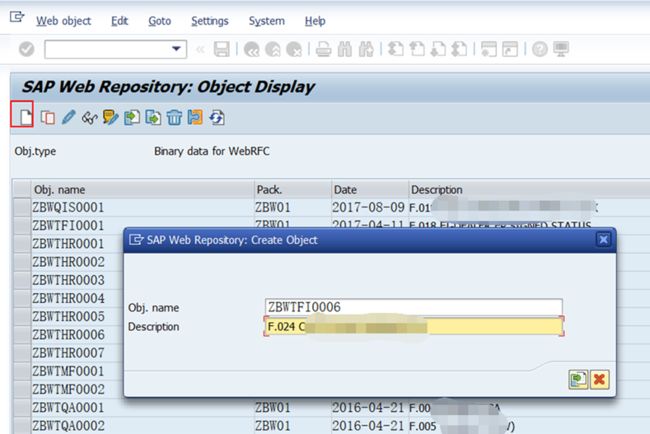This screenshot has height=434, width=650.
Task: Click the ZBWTHR0003 object name
Action: (68, 280)
